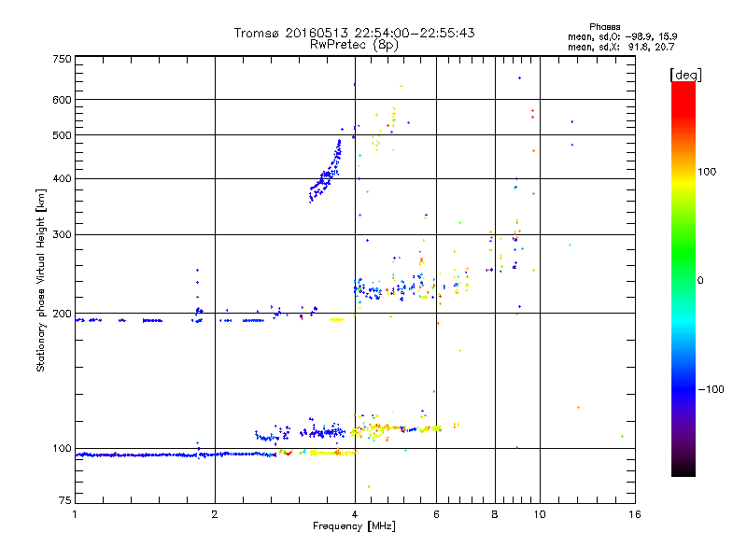
Task: Click the 'RwPretec (8p)' subtitle
Action: pyautogui.click(x=354, y=45)
